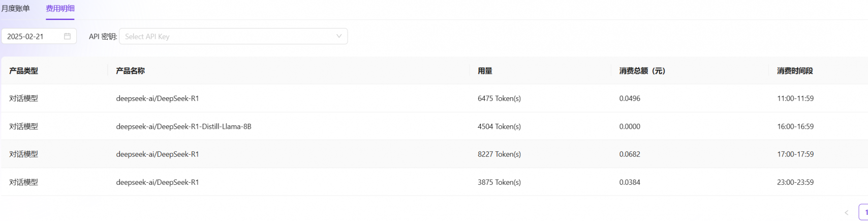The image size is (868, 221).
Task: Click the 8227 Token(s) usage cell
Action: click(x=499, y=154)
